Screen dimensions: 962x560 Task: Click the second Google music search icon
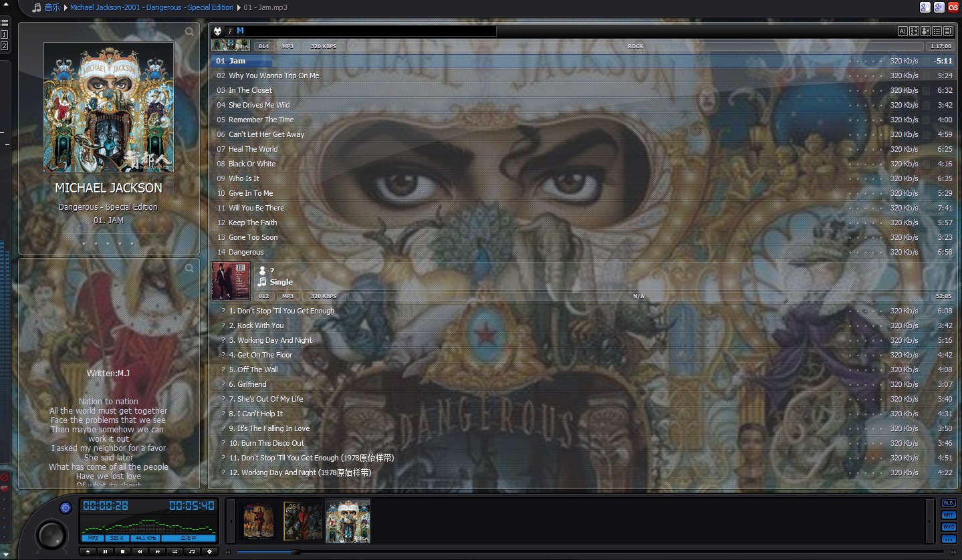point(939,7)
